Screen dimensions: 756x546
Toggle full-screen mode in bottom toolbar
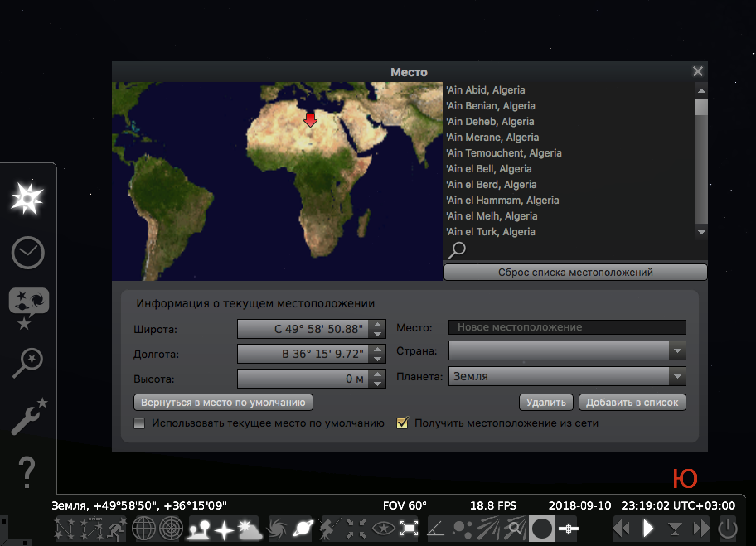[x=409, y=529]
